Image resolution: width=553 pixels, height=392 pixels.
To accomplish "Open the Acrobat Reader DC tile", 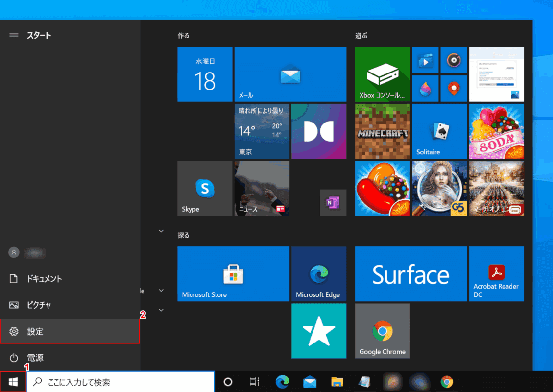I will tap(497, 274).
